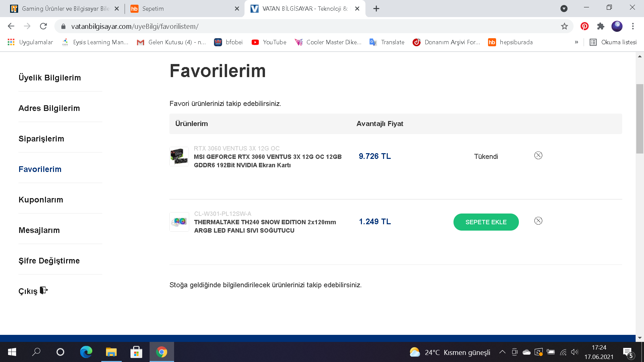This screenshot has height=362, width=644.
Task: Open hepsiburada bookmark
Action: pos(511,42)
